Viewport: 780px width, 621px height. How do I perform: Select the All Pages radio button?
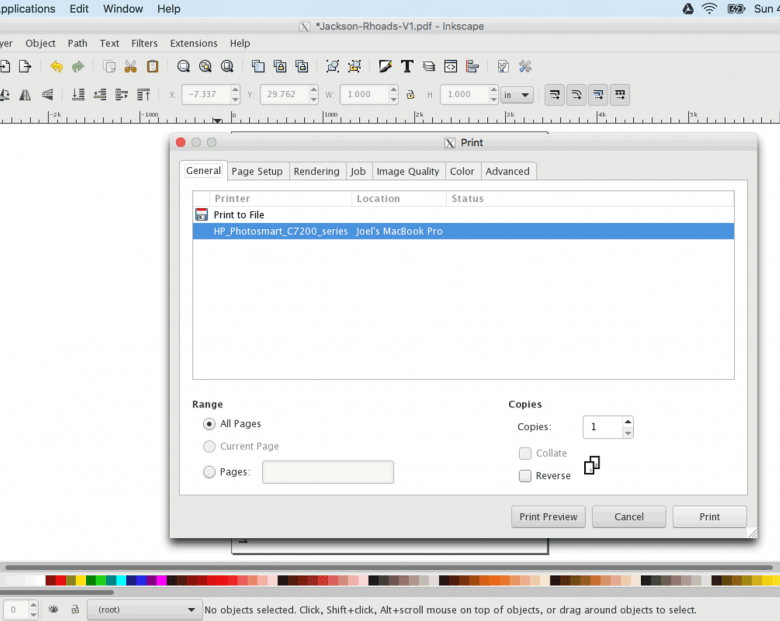209,424
